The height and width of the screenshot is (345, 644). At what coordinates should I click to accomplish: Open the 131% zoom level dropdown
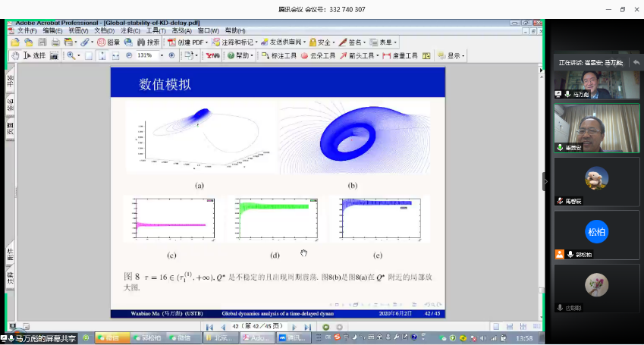point(159,55)
